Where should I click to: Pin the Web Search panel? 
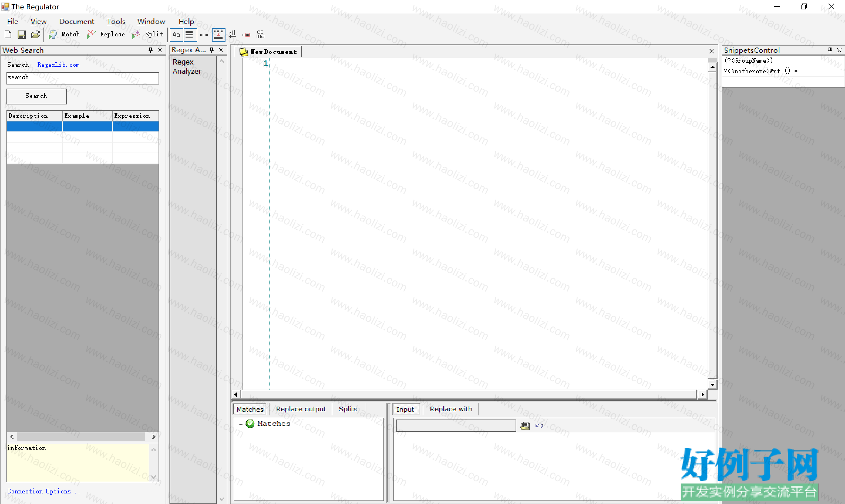[x=151, y=50]
